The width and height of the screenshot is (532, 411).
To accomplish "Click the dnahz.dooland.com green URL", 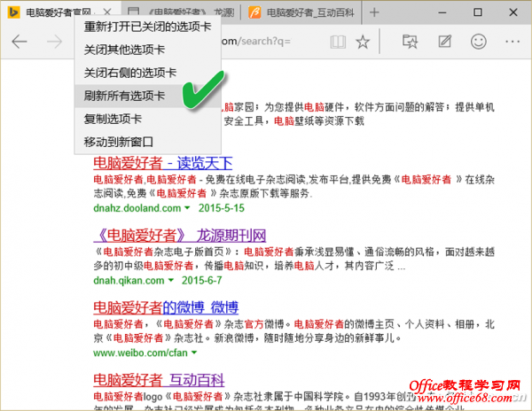I will tap(137, 207).
